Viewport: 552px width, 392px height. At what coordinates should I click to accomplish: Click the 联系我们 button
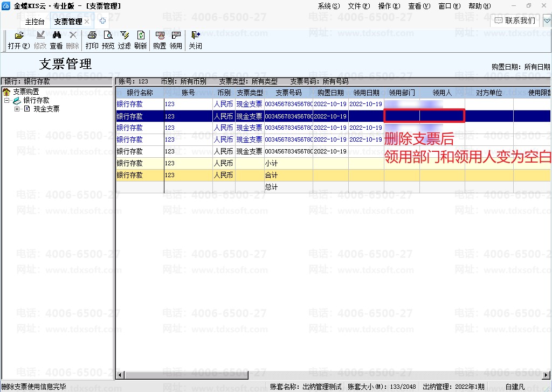pos(515,20)
